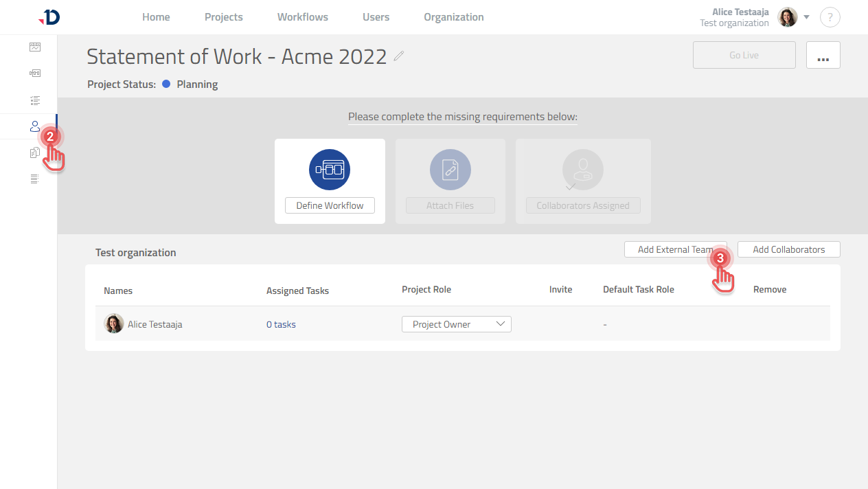Open the 0 tasks link for Alice
Image resolution: width=868 pixels, height=489 pixels.
point(281,324)
